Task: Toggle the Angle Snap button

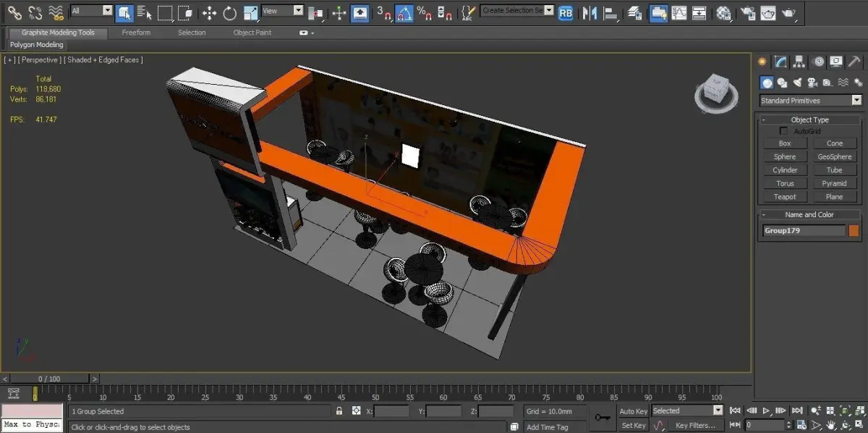Action: tap(404, 12)
